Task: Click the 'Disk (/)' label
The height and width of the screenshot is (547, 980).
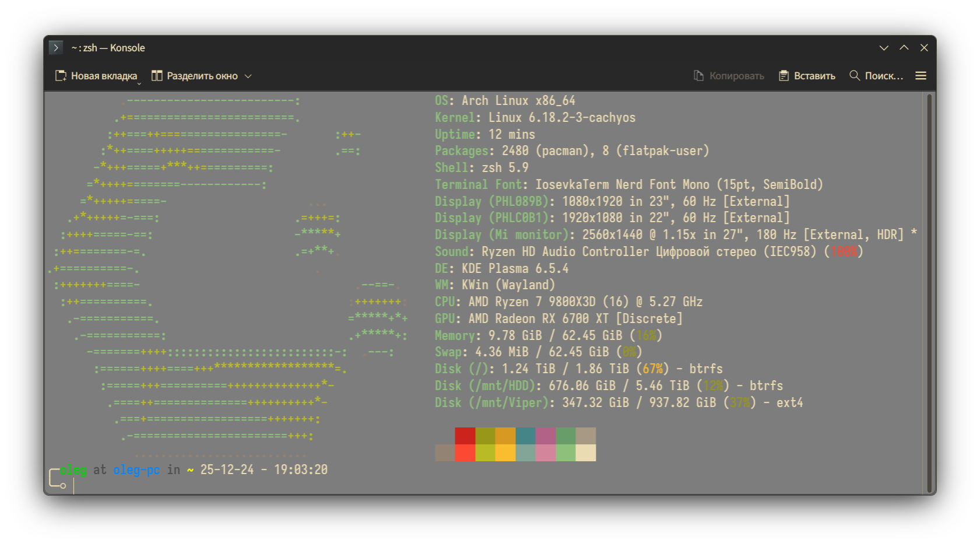Action: coord(461,369)
